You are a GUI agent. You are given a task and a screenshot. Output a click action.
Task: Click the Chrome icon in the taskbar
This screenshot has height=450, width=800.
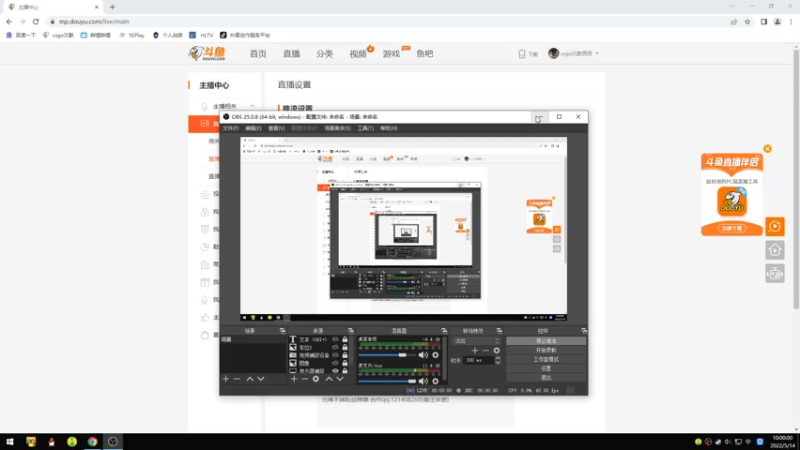pos(92,441)
